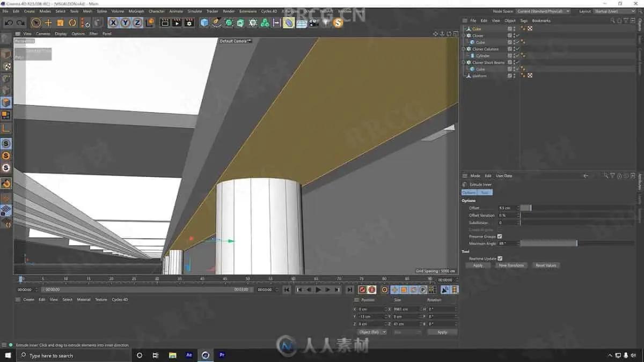
Task: Toggle X axis lock
Action: coord(113,23)
